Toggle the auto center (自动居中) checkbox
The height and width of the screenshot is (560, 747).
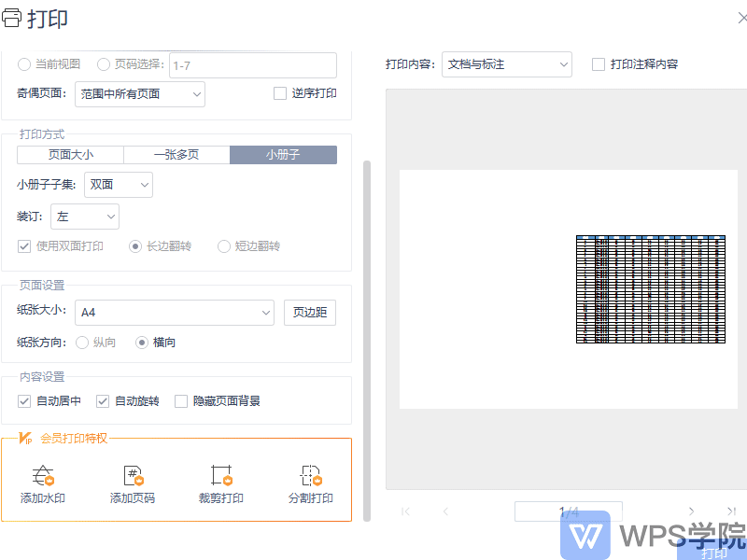[x=25, y=401]
